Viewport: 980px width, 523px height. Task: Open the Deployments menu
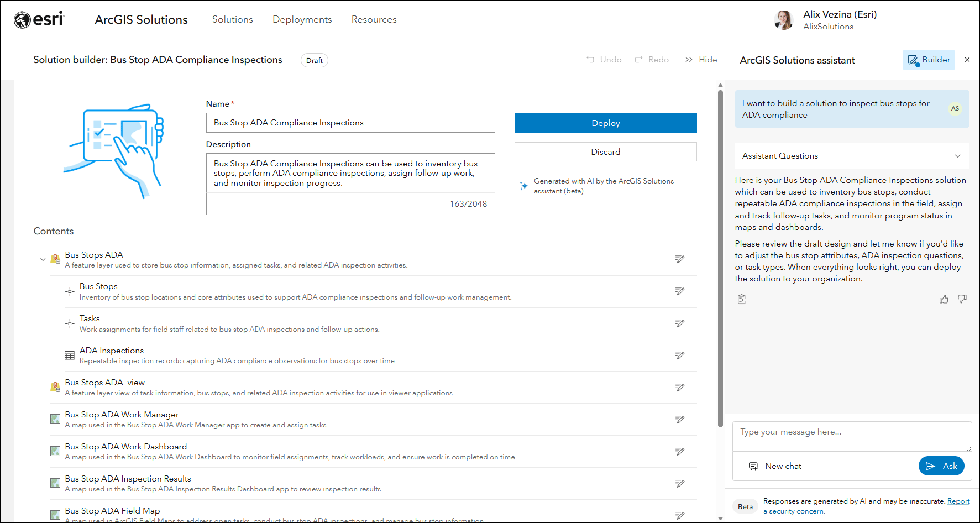pyautogui.click(x=302, y=19)
